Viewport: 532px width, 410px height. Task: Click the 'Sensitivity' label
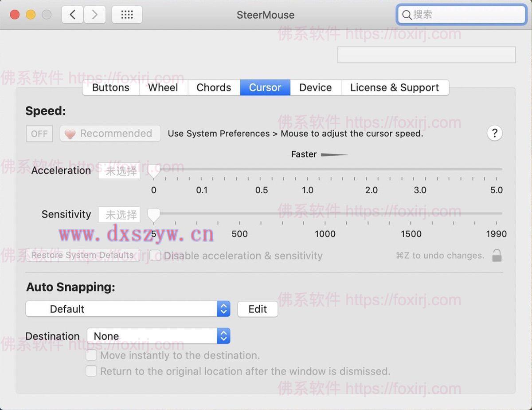pos(66,214)
